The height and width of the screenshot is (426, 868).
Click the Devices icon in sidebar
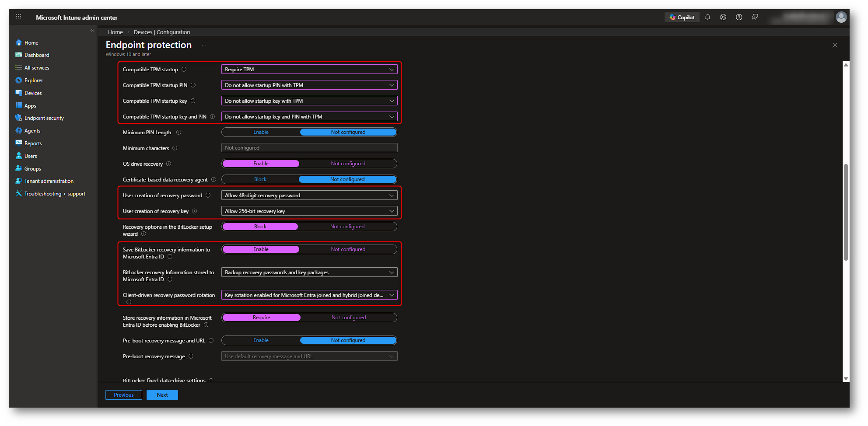pyautogui.click(x=19, y=93)
